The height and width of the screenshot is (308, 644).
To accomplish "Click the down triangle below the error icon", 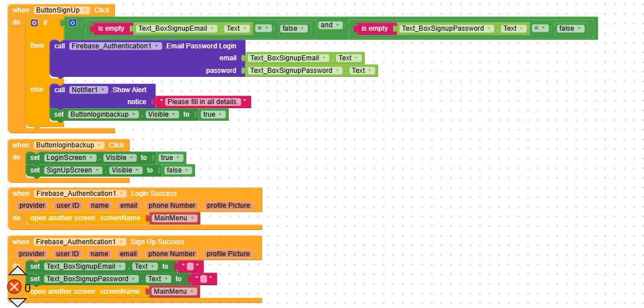I will tap(17, 302).
